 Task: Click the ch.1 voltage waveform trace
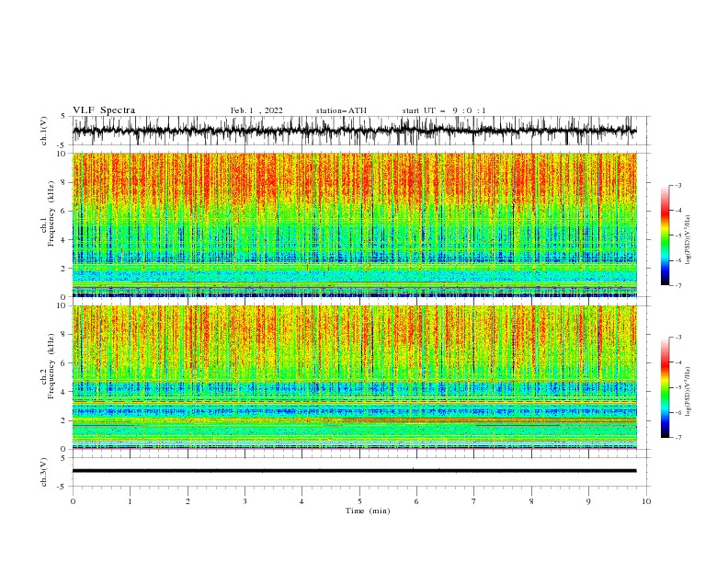point(354,131)
